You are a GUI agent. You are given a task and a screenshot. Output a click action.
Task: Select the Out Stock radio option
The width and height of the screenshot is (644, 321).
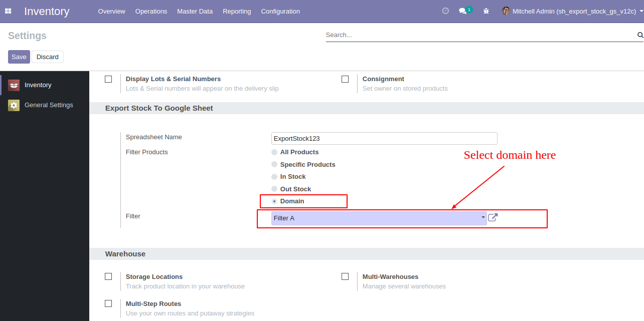coord(274,189)
